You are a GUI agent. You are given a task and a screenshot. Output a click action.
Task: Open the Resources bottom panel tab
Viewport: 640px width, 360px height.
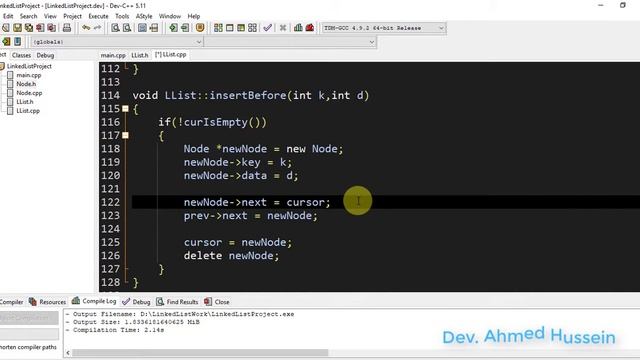47,302
